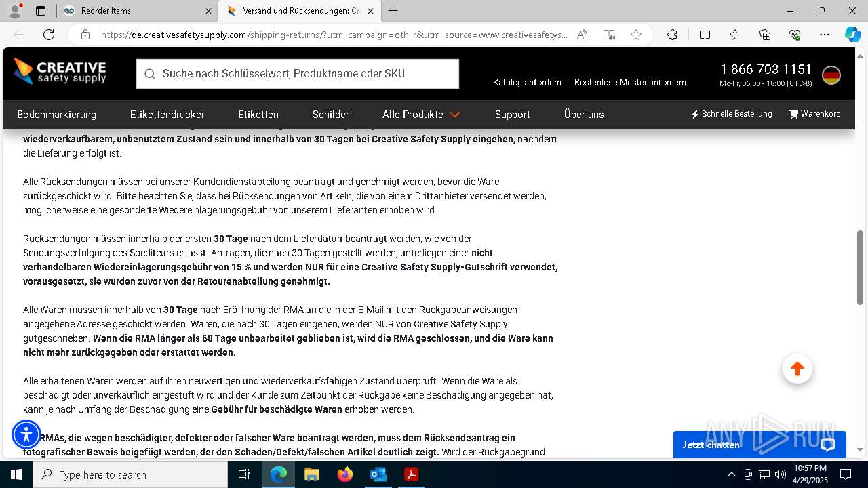Click the taskbar search box
Image resolution: width=868 pixels, height=488 pixels.
point(130,474)
